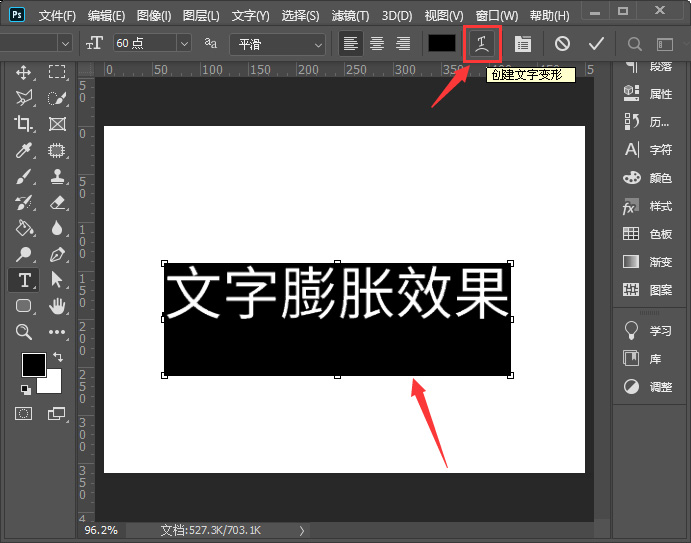Select the Eyedropper tool
691x543 pixels.
coord(23,150)
